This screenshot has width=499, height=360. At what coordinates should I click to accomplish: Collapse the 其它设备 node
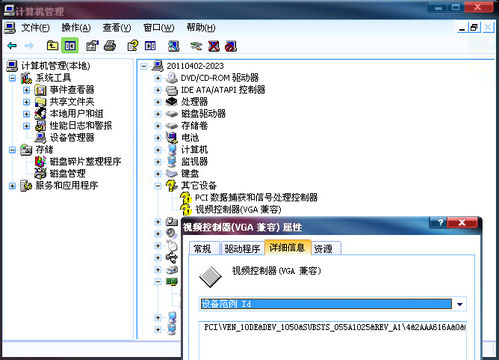coord(158,186)
